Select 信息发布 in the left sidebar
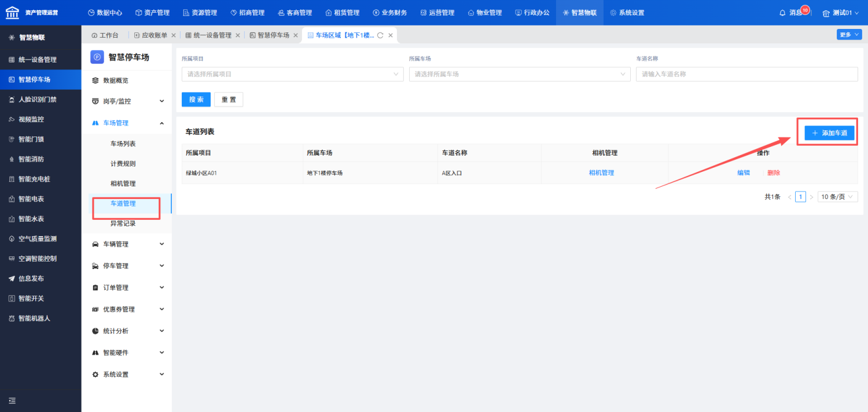The image size is (868, 412). coord(41,278)
